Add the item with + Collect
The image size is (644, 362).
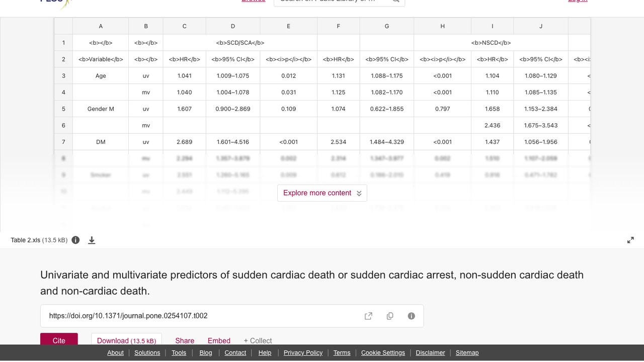(258, 340)
